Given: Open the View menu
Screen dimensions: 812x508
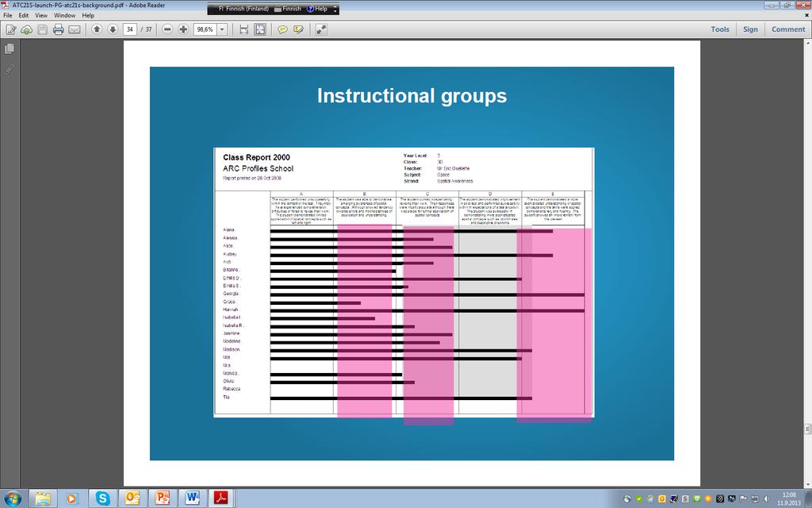Looking at the screenshot, I should click(x=41, y=16).
